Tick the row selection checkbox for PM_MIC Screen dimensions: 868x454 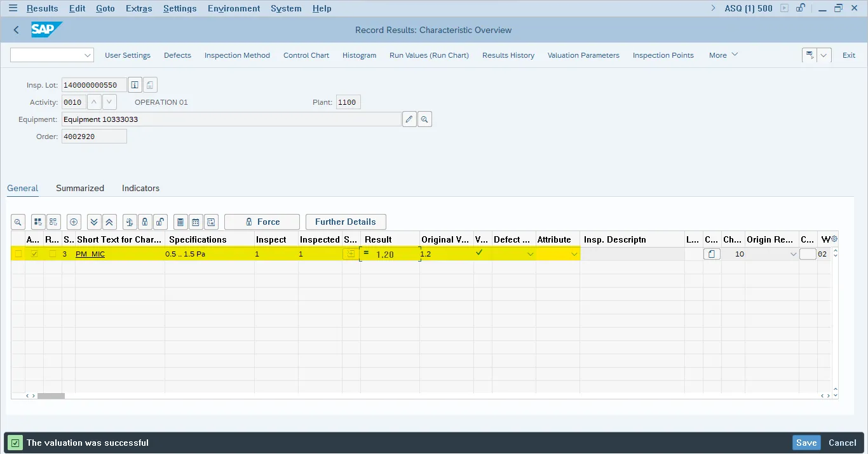click(x=18, y=254)
